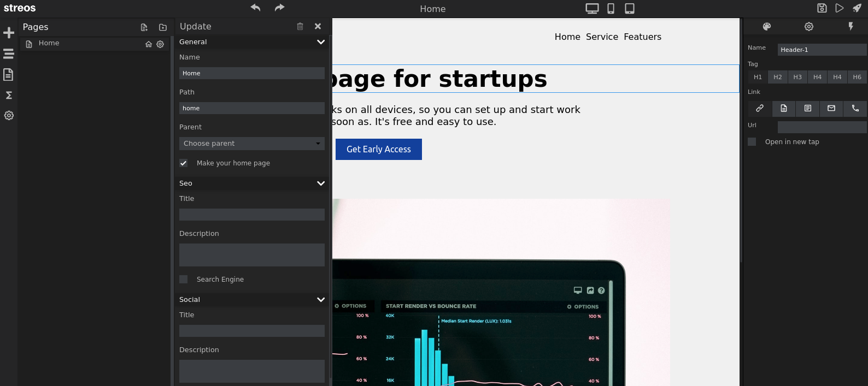Image resolution: width=868 pixels, height=386 pixels.
Task: Set heading tag to H3
Action: pos(797,77)
